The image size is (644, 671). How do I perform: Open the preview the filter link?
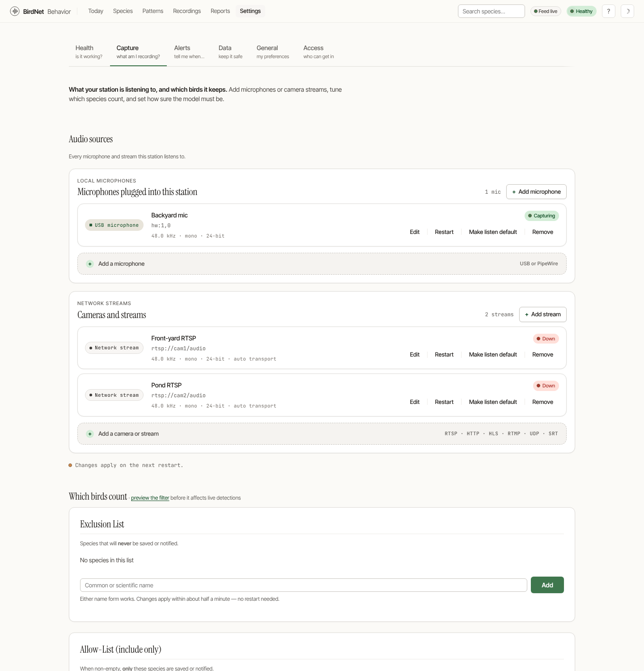150,498
